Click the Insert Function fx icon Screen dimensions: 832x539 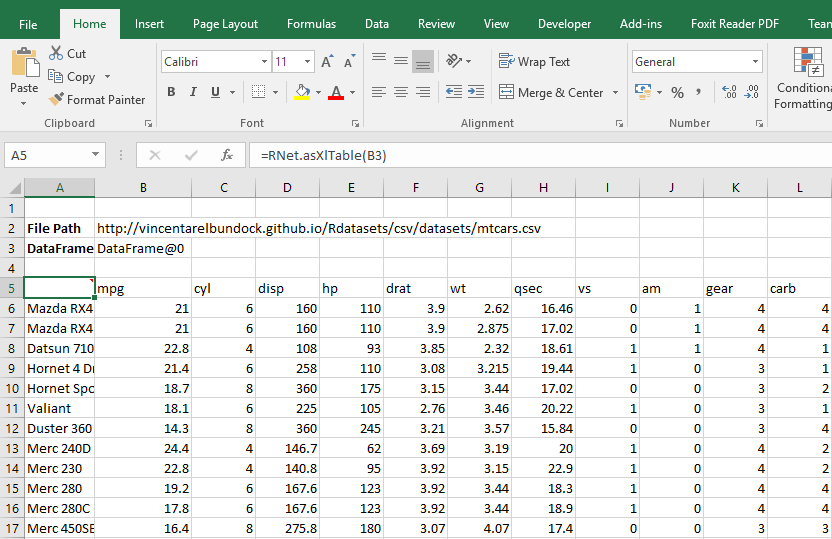point(227,156)
